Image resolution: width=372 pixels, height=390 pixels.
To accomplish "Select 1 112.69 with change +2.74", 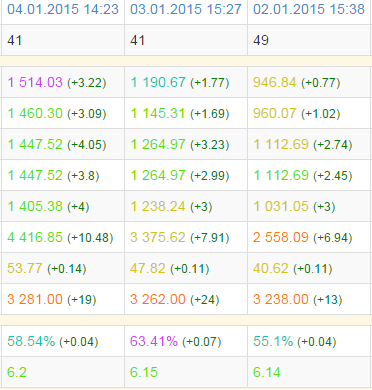I will click(303, 145).
